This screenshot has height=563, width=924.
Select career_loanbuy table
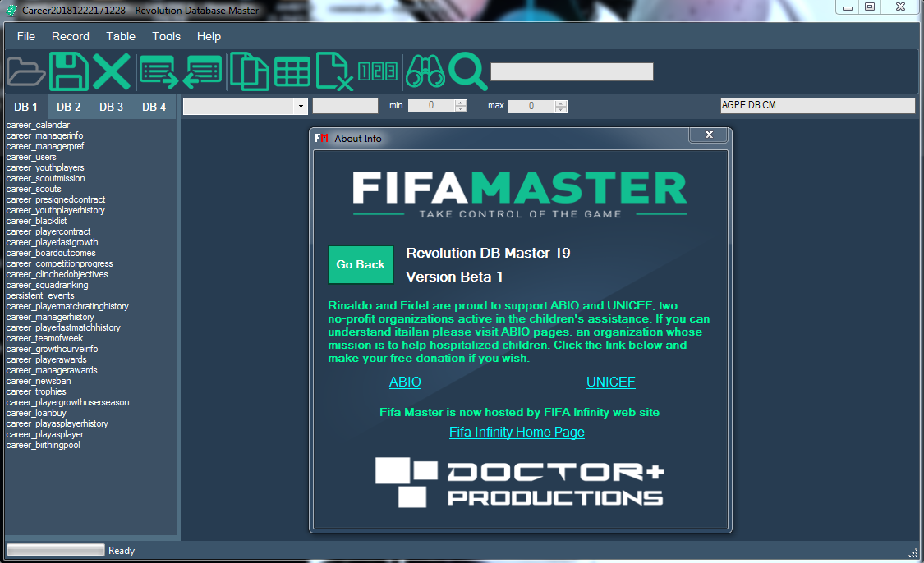coord(36,413)
